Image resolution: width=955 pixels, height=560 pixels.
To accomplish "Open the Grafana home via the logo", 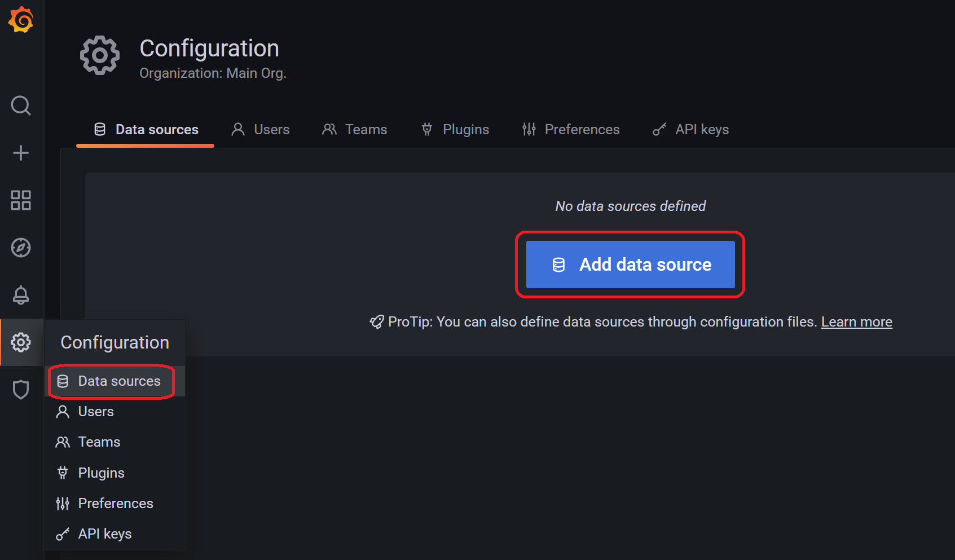I will click(21, 20).
